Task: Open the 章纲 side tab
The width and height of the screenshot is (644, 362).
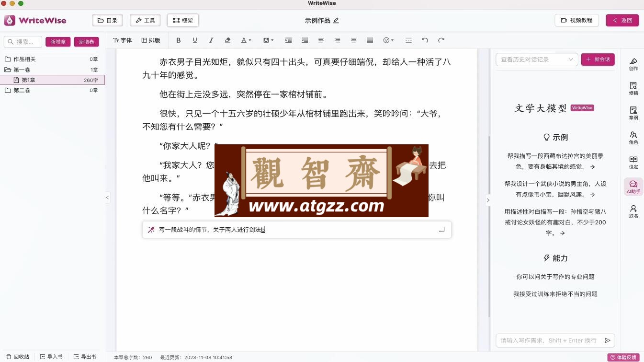Action: [x=633, y=113]
